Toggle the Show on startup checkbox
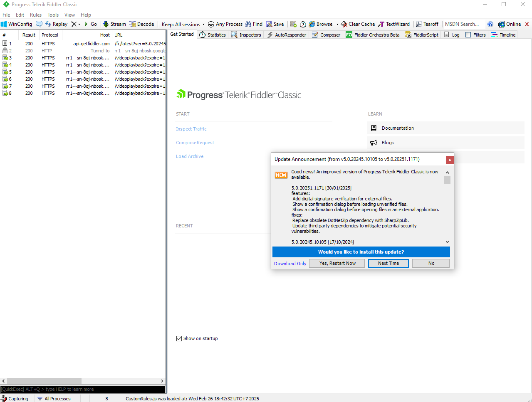532x402 pixels. click(179, 338)
